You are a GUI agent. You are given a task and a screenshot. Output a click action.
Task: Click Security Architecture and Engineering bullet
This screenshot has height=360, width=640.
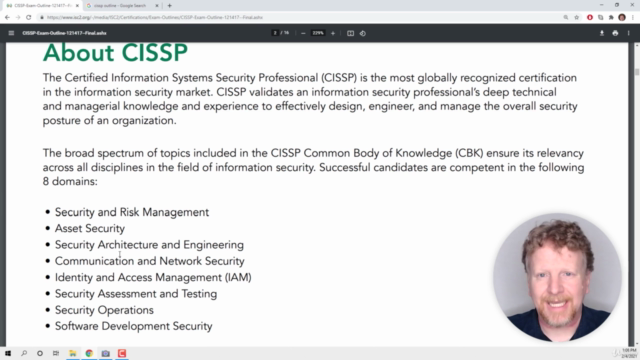point(149,245)
